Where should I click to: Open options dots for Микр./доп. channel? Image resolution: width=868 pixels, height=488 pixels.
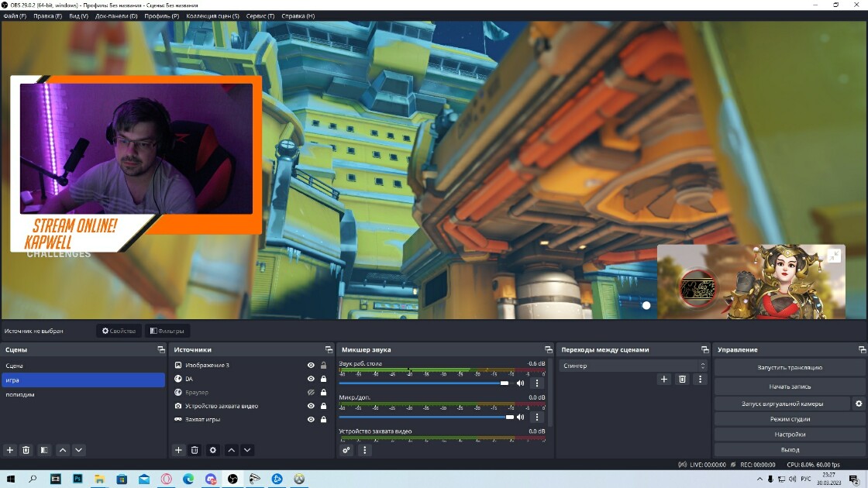(x=536, y=418)
